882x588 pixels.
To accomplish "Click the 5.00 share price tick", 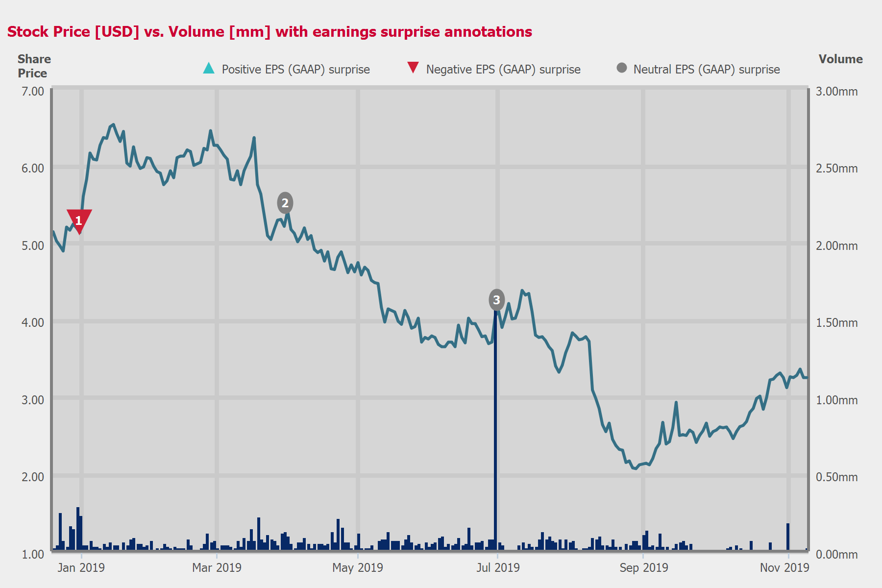I will [x=33, y=246].
